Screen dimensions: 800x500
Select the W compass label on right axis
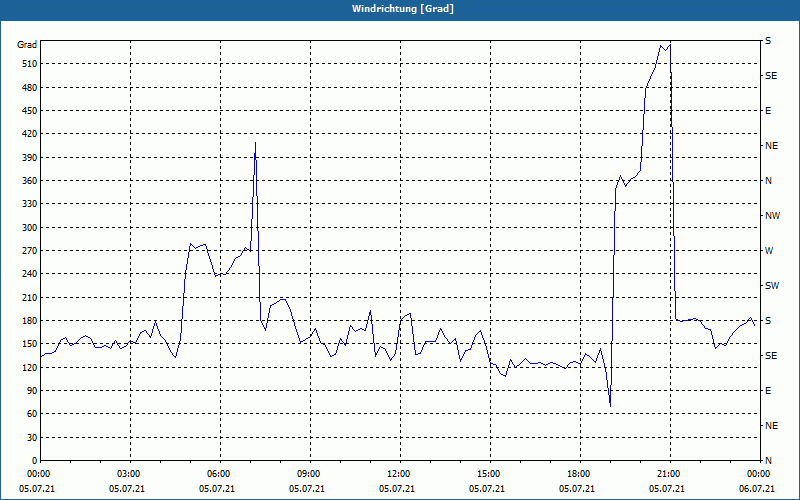(x=769, y=251)
